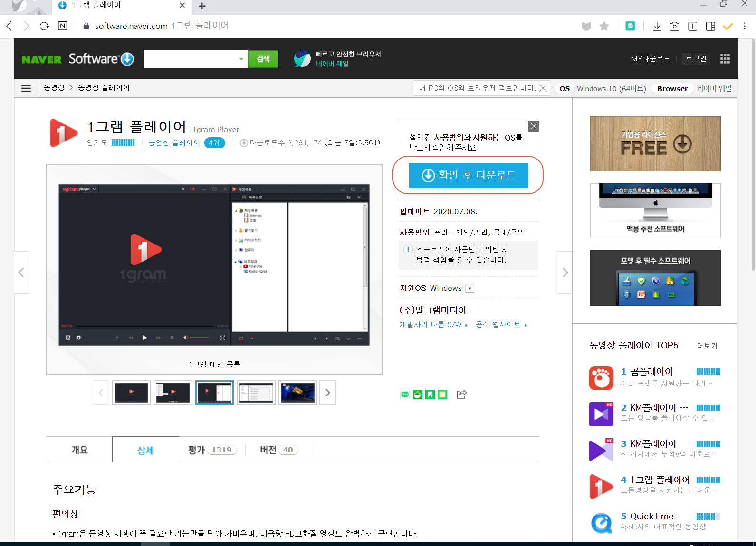Open 맥용 추천 소프트웨어 banner
Viewport: 756px width, 546px height.
pos(655,211)
